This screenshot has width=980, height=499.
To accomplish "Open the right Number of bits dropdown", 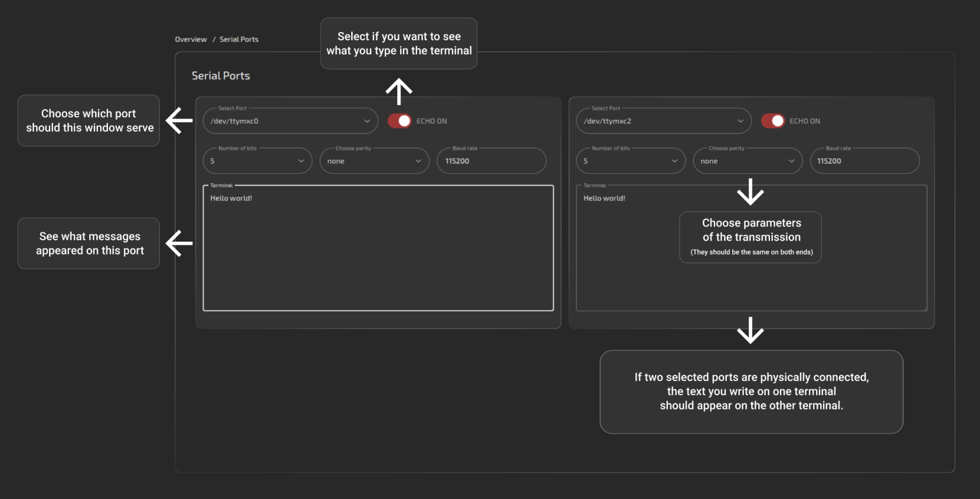I will [x=631, y=161].
